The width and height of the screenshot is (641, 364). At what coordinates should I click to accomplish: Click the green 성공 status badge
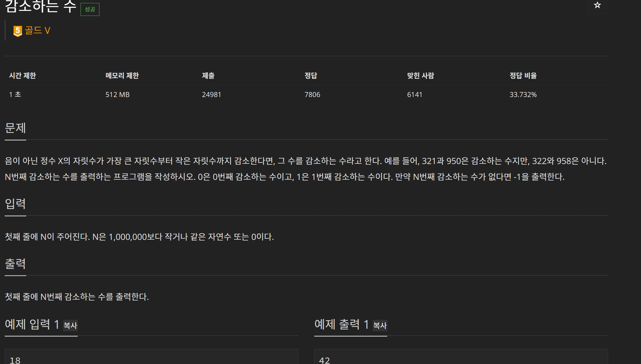pos(90,9)
